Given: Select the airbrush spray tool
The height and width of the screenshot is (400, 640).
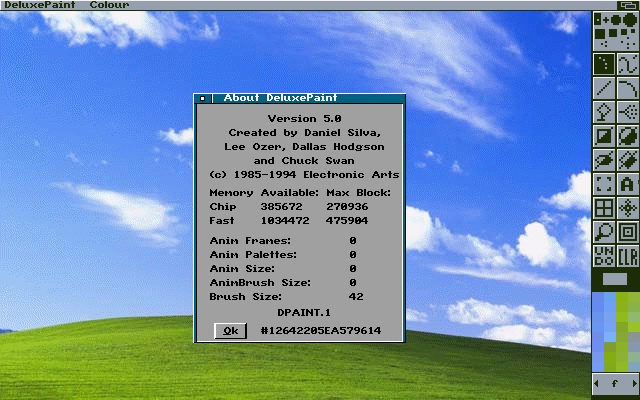Looking at the screenshot, I should click(x=628, y=112).
